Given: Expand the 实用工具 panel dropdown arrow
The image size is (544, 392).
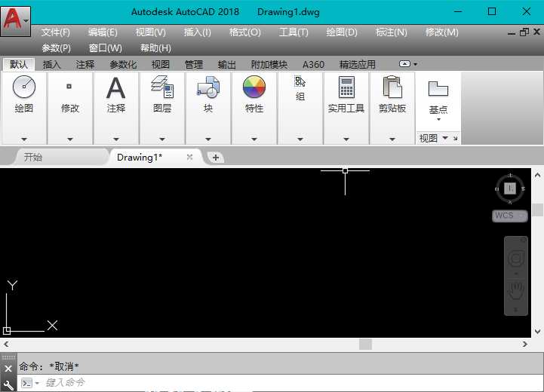Looking at the screenshot, I should point(346,139).
